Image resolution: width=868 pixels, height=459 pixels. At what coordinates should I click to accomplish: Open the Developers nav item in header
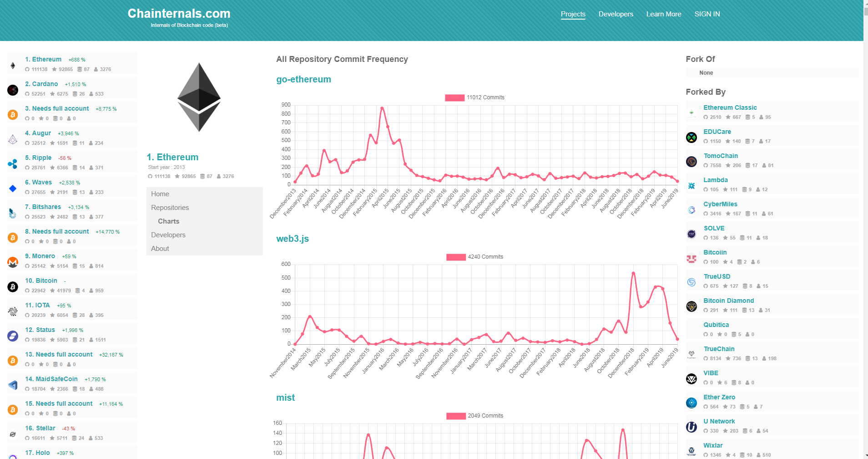click(x=616, y=14)
